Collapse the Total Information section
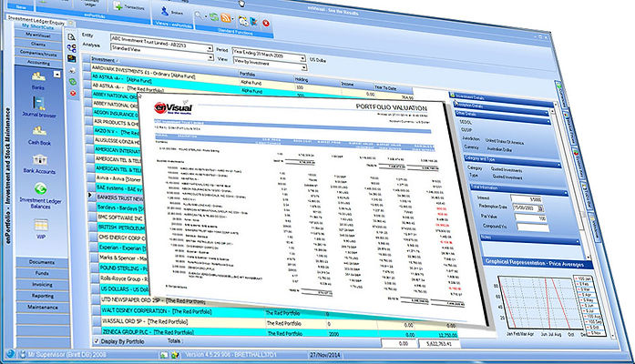 point(566,193)
